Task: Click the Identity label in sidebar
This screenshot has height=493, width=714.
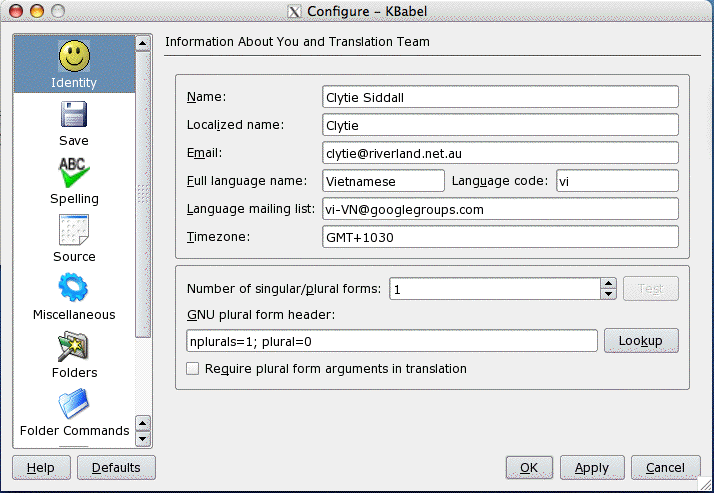Action: 74,83
